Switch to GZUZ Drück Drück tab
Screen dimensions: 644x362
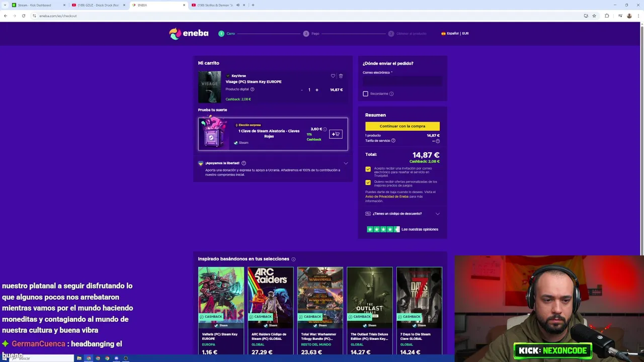pos(98,5)
